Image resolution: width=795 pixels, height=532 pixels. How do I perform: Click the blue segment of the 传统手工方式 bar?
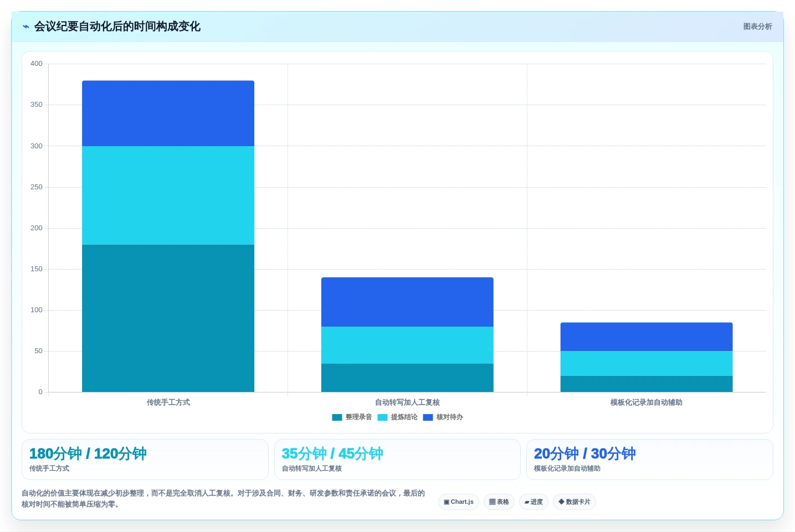click(168, 113)
